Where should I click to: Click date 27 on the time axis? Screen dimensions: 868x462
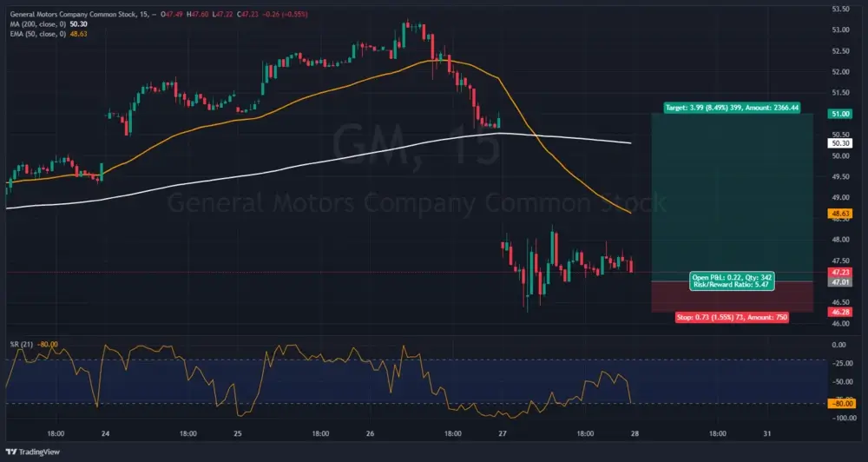pyautogui.click(x=502, y=433)
